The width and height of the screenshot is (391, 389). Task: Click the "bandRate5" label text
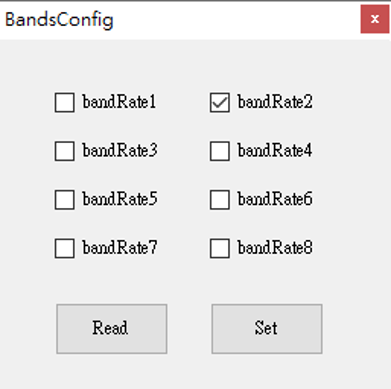pyautogui.click(x=120, y=199)
